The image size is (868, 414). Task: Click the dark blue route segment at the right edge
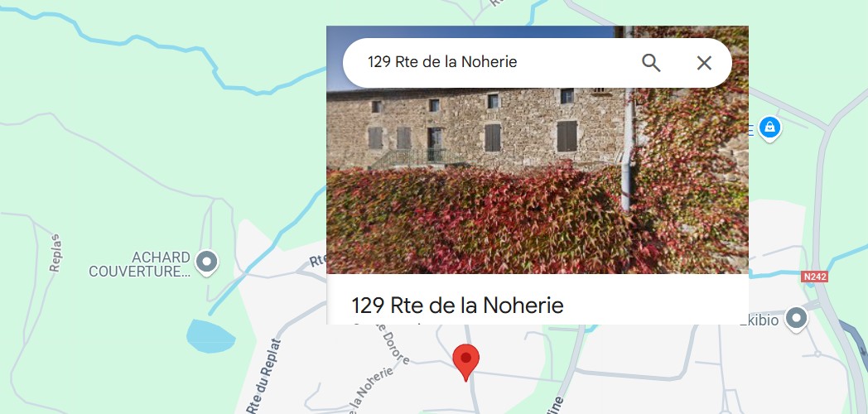tap(853, 341)
